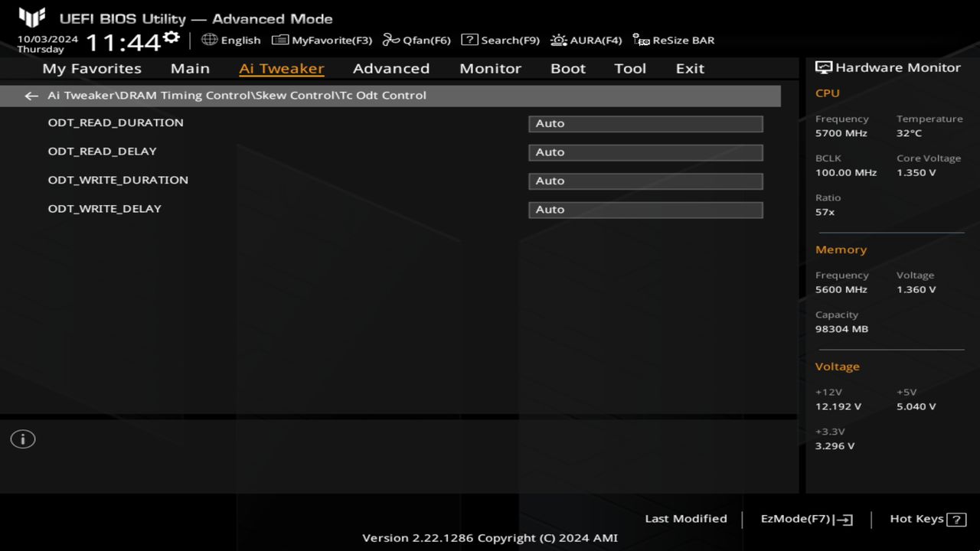Click the back arrow in breadcrumb bar
980x551 pixels.
click(31, 96)
